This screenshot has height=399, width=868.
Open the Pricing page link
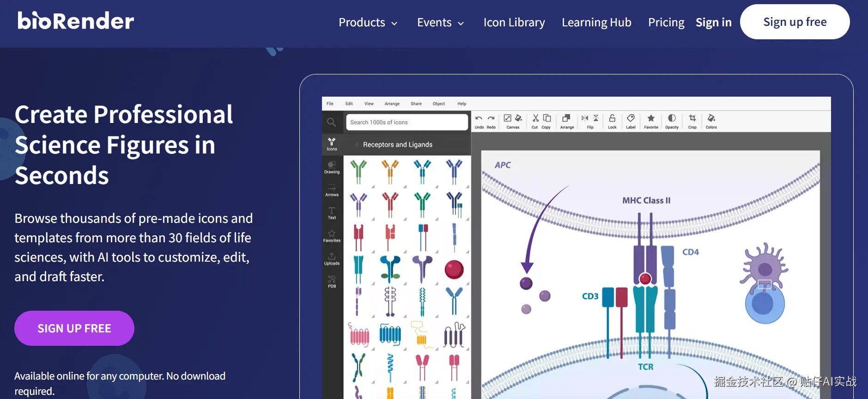click(x=666, y=22)
